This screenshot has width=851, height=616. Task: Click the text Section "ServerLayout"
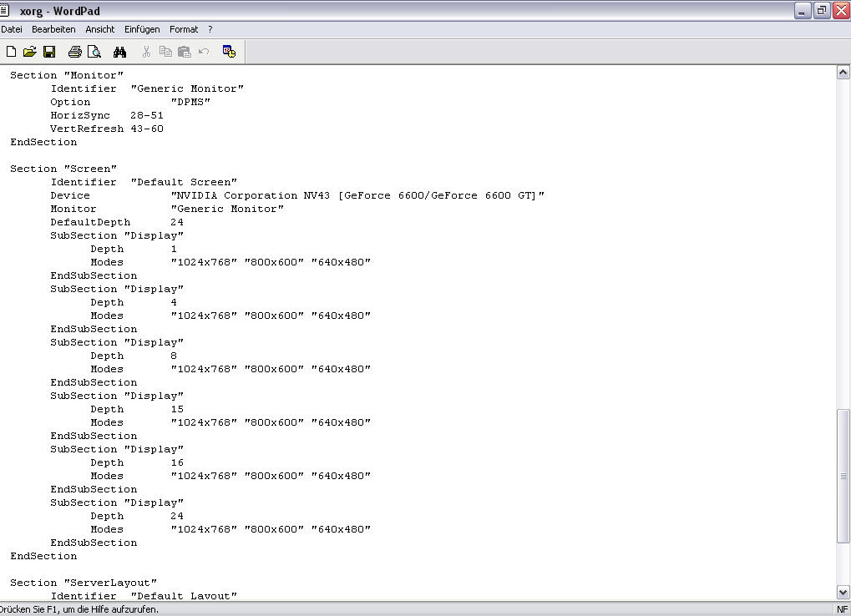pos(84,583)
